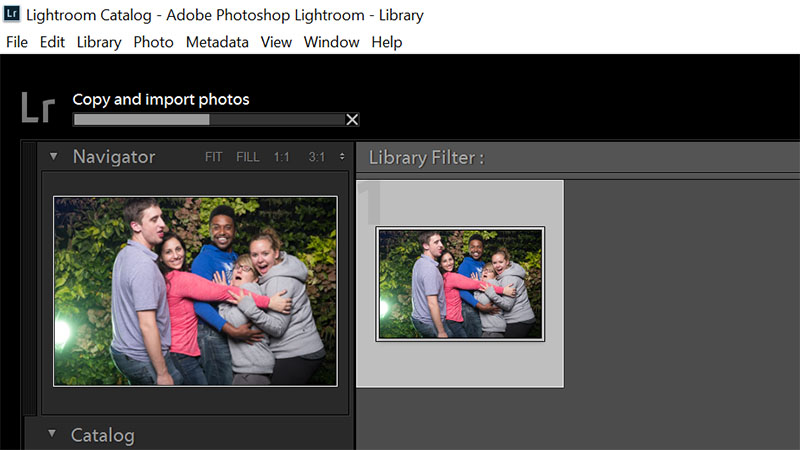Collapse the Navigator panel triangle
This screenshot has height=450, width=800.
pos(52,157)
